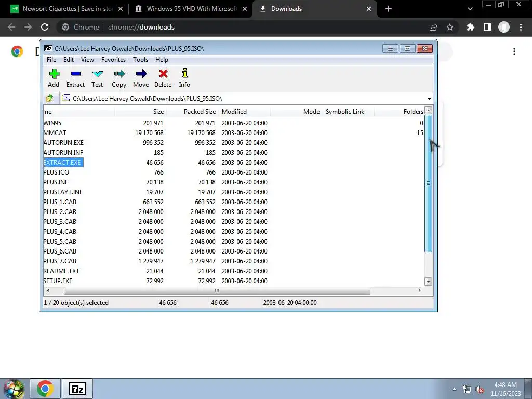Open the Edit menu
The height and width of the screenshot is (399, 532).
tap(69, 60)
